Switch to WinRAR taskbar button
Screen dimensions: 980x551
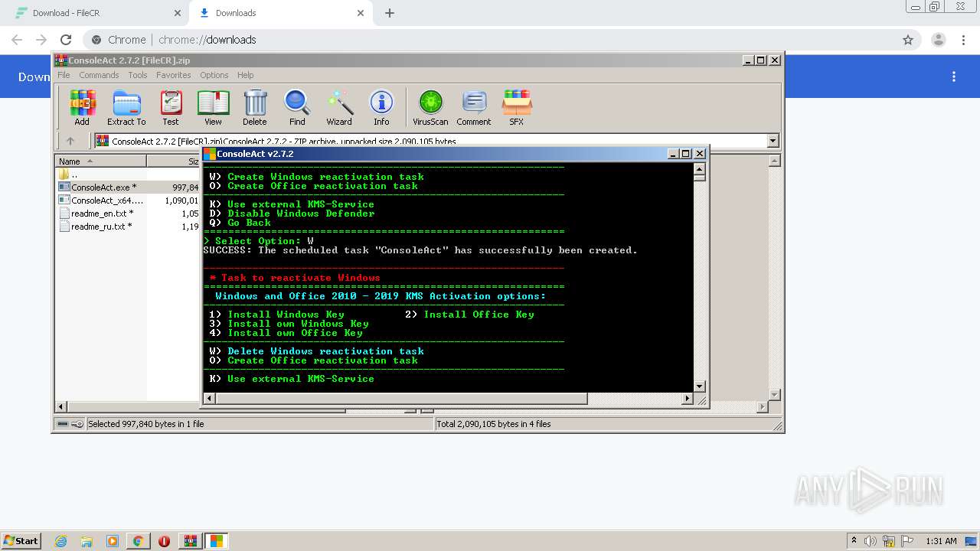pos(191,541)
